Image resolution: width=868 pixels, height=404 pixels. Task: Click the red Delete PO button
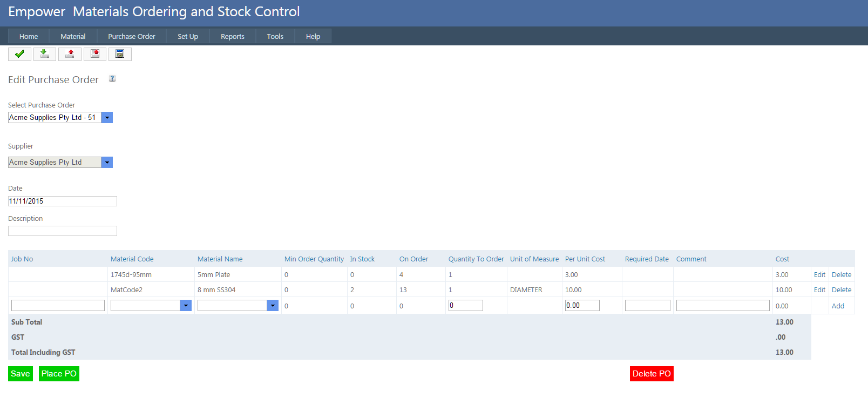click(652, 374)
